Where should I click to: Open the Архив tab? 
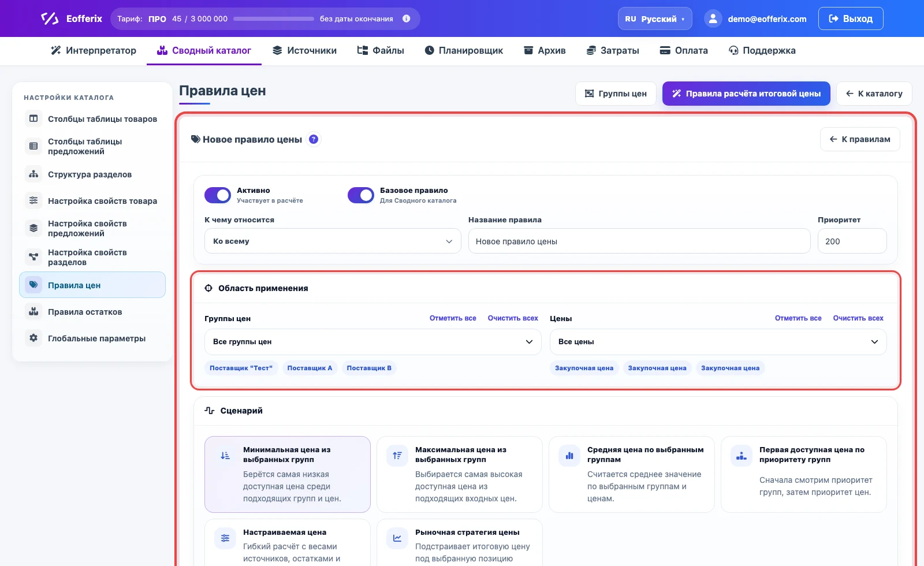pyautogui.click(x=545, y=50)
